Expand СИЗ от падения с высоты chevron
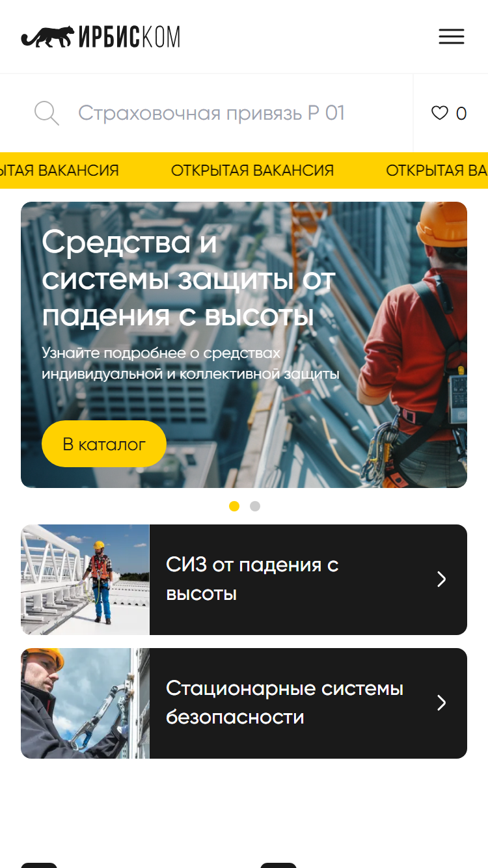 (x=442, y=579)
